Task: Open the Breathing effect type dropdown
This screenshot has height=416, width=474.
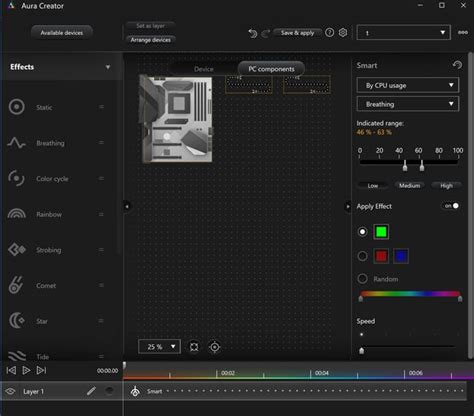Action: click(x=408, y=104)
